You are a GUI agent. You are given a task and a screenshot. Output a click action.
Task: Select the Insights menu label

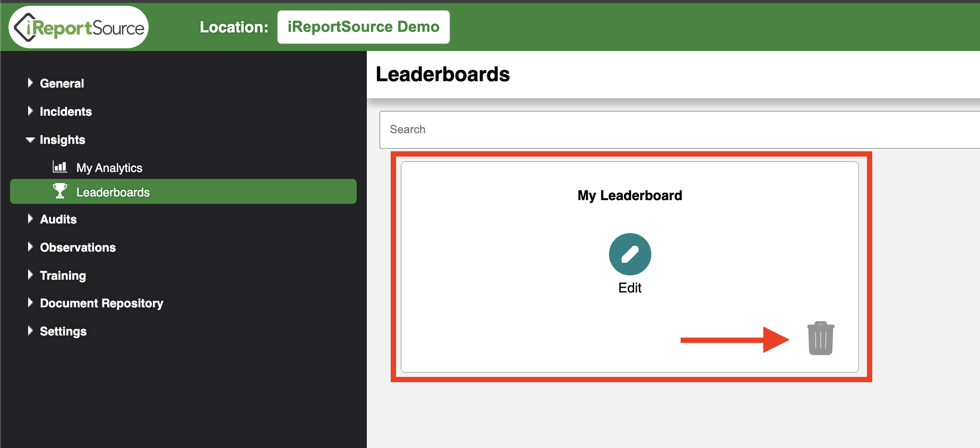click(62, 140)
